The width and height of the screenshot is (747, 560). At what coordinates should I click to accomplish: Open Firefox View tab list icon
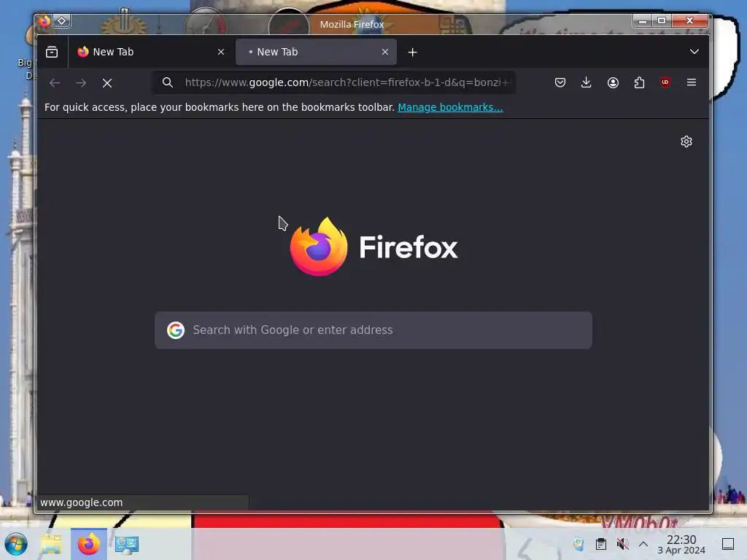pyautogui.click(x=52, y=52)
